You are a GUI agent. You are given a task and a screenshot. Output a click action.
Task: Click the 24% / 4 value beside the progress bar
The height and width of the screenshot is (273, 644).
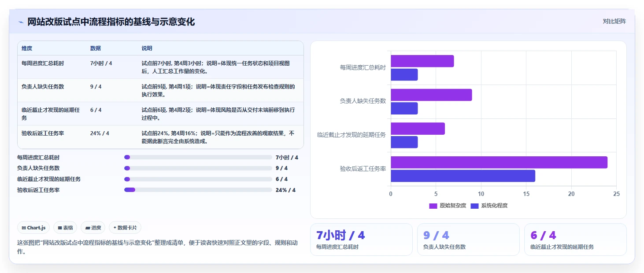(285, 190)
